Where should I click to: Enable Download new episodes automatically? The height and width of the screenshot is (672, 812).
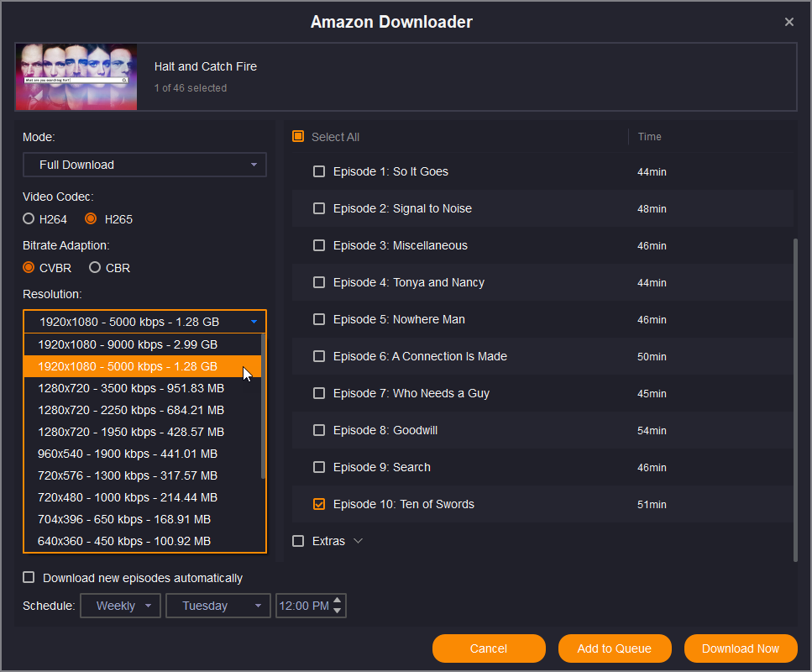coord(29,578)
